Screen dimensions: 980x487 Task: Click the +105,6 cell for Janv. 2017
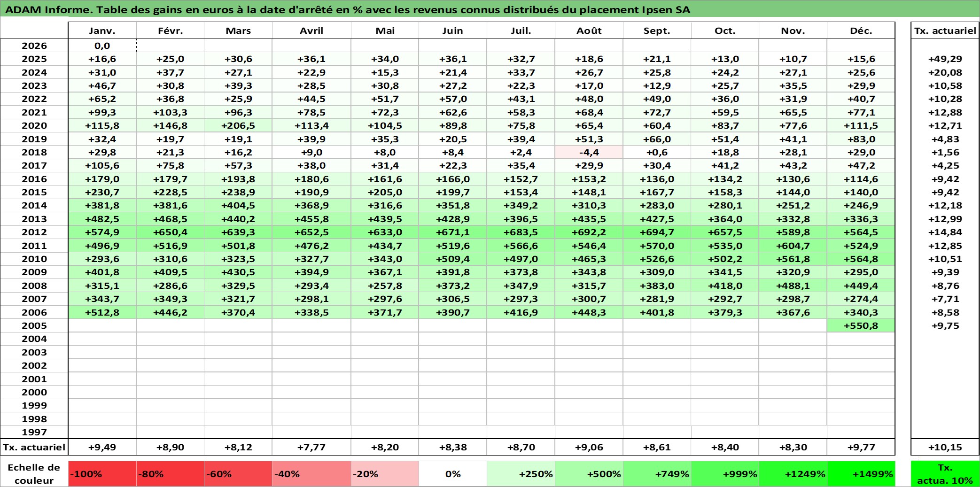pyautogui.click(x=102, y=165)
